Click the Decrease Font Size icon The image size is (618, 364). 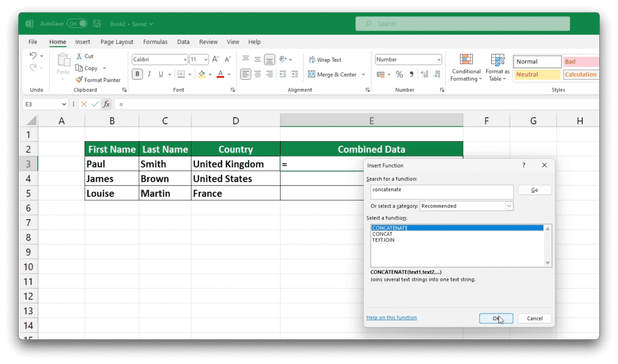click(x=228, y=60)
